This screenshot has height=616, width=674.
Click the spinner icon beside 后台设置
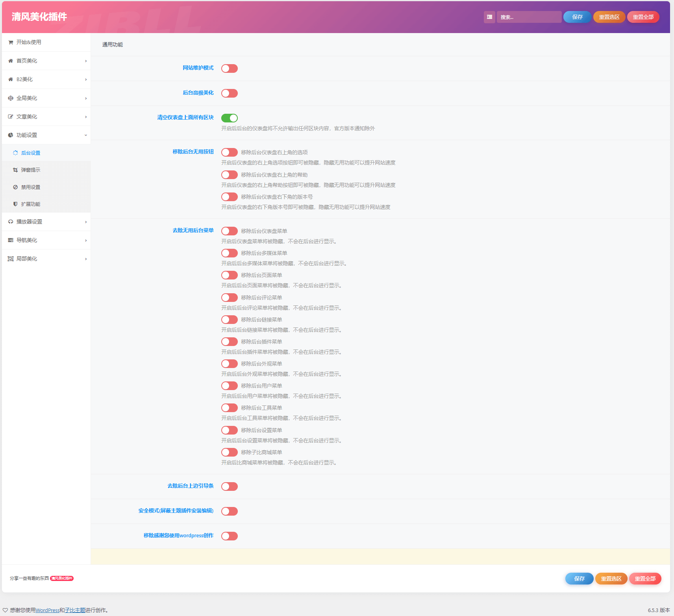(15, 153)
